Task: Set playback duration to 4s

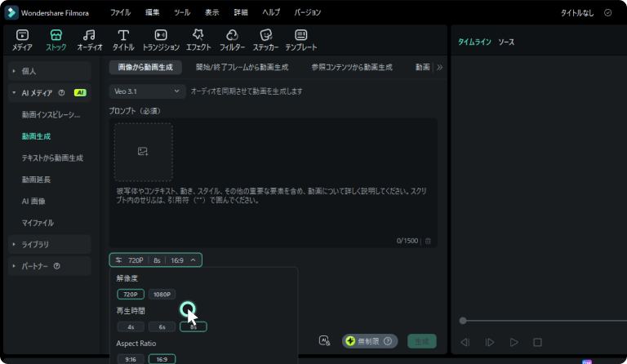Action: (131, 326)
